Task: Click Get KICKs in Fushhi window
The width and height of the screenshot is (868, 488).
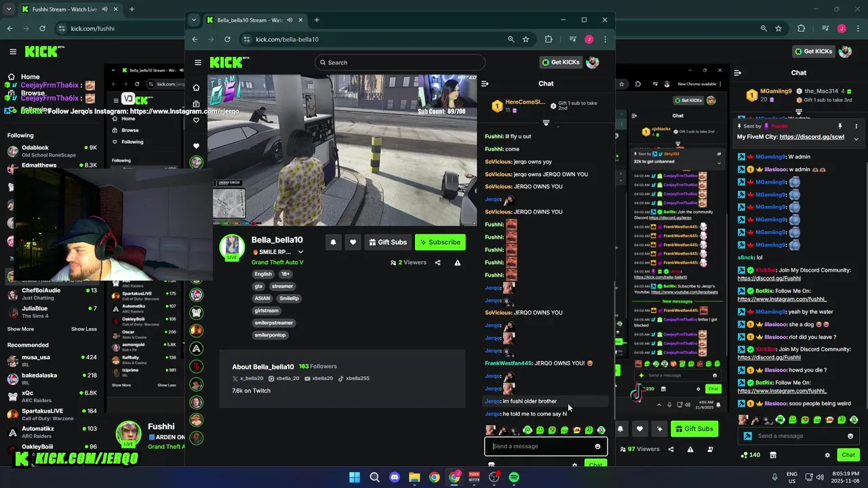Action: tap(814, 52)
